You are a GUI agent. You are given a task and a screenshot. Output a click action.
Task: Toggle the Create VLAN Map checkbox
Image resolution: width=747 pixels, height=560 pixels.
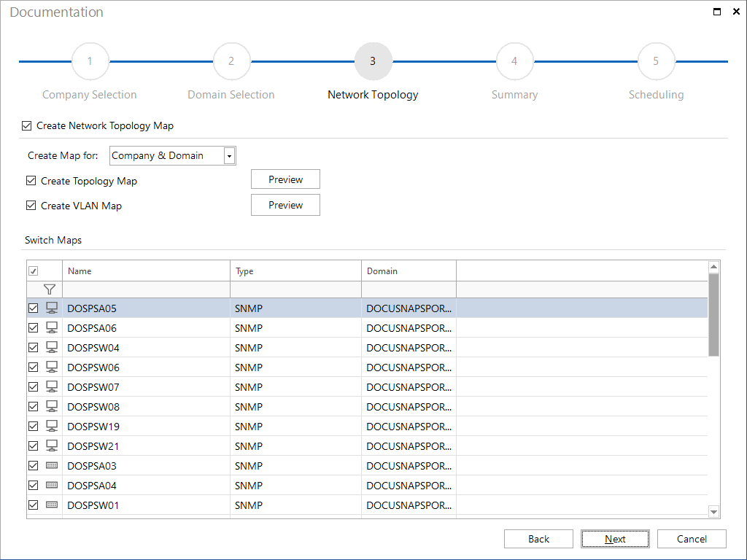pyautogui.click(x=31, y=205)
